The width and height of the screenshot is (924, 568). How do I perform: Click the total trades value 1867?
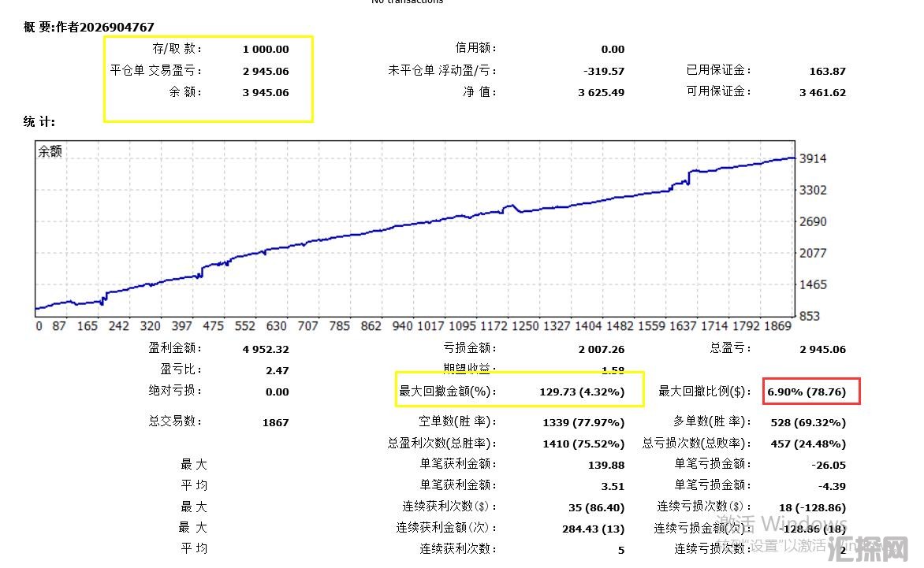(275, 422)
